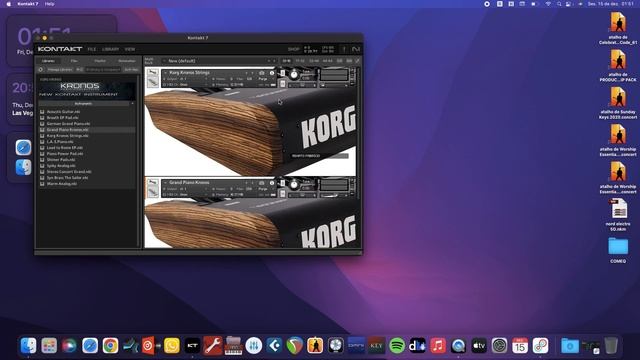Open Finder from the dock
This screenshot has height=360, width=640.
[x=28, y=346]
